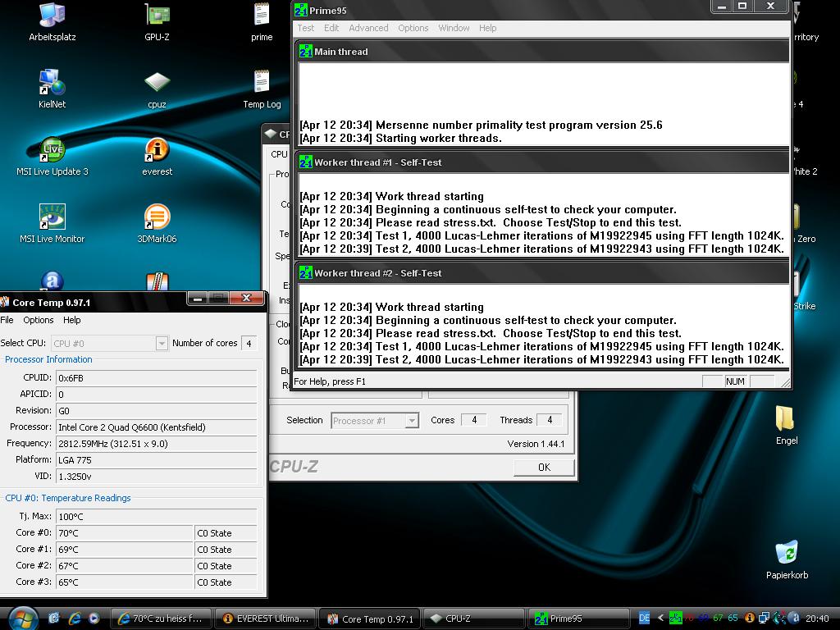The height and width of the screenshot is (630, 840).
Task: Click Core #0 temperature 70°C
Action: point(125,533)
